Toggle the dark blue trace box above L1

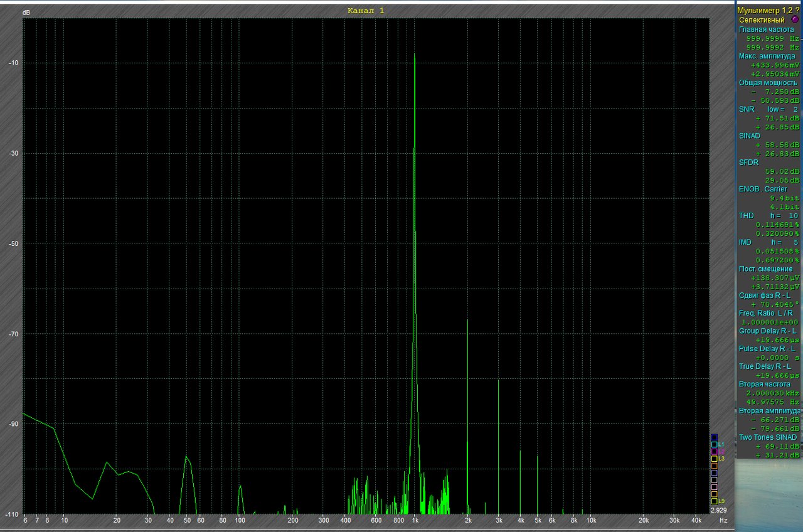714,437
